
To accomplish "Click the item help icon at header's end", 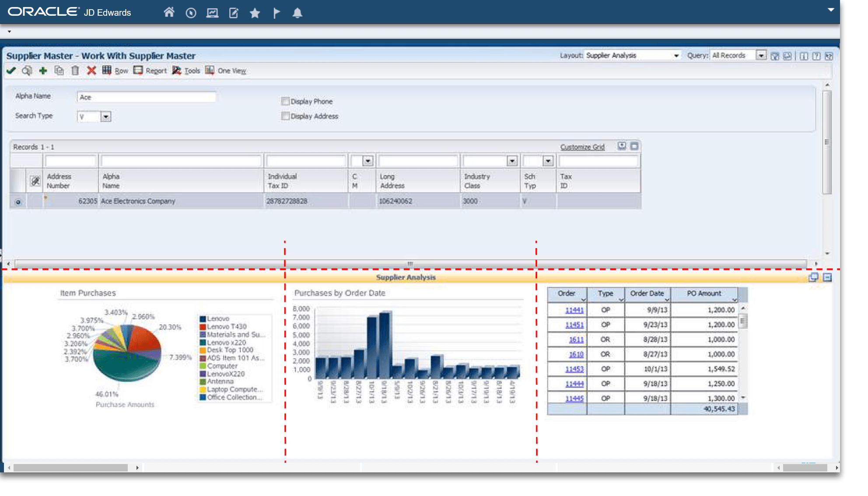I will 829,56.
